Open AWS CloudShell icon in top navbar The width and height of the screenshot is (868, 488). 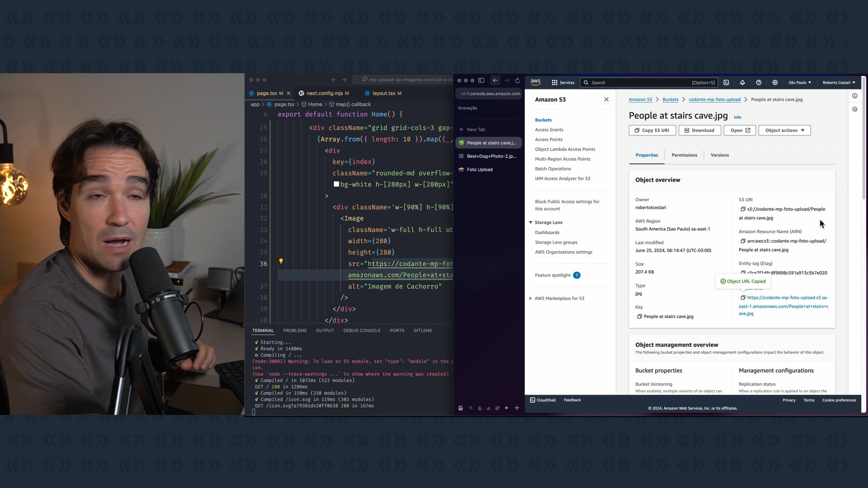[726, 83]
